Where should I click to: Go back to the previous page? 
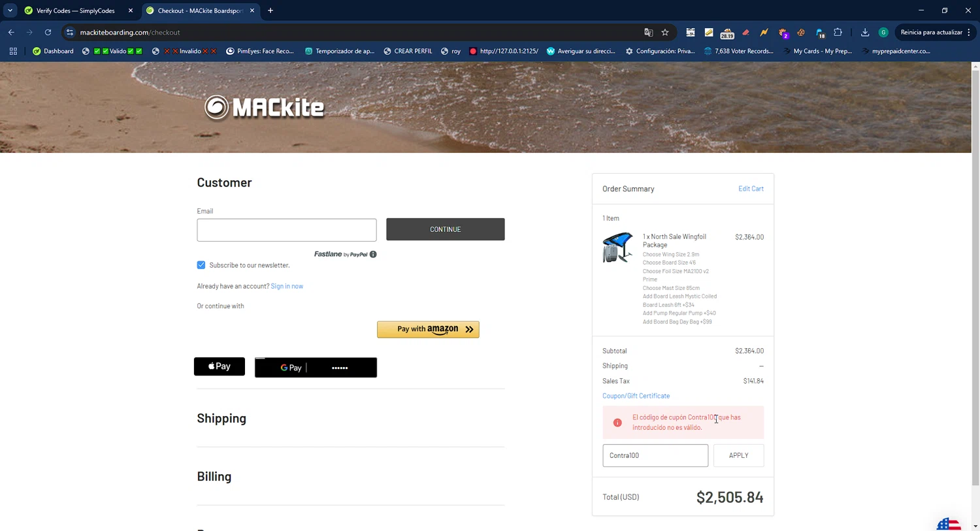point(11,32)
